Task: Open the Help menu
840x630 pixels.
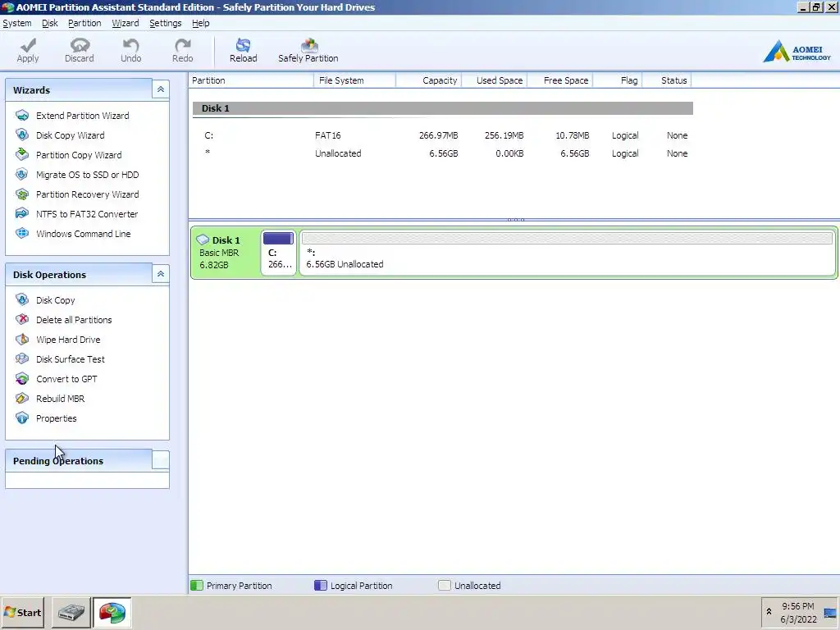Action: coord(201,23)
